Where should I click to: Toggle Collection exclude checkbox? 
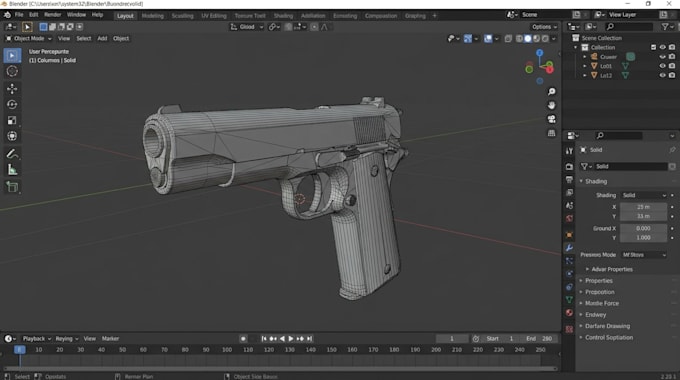pos(653,47)
